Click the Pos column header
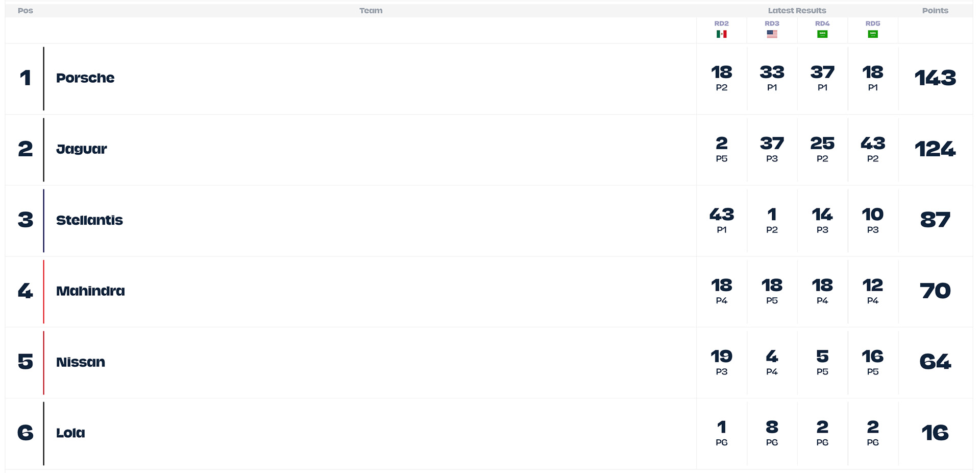The width and height of the screenshot is (980, 473). pos(25,11)
